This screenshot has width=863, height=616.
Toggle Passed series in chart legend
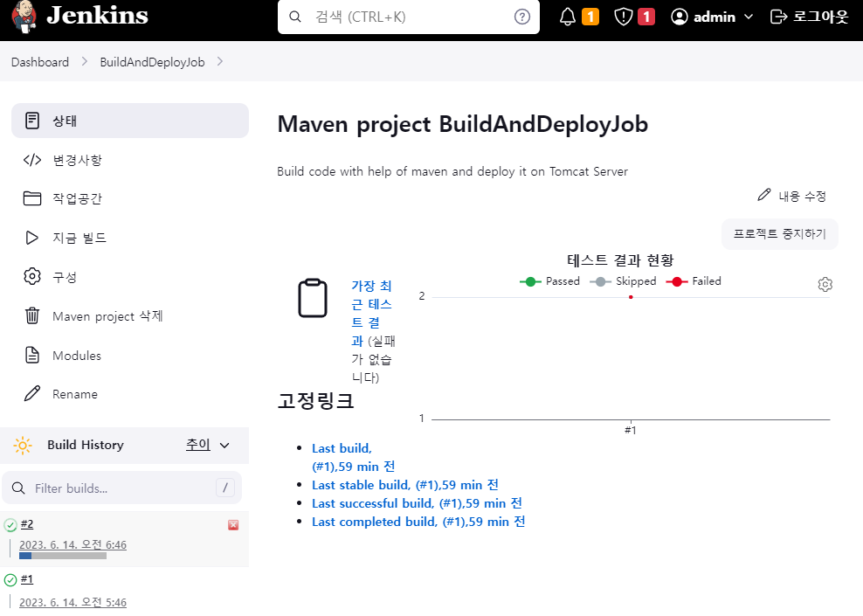(549, 281)
